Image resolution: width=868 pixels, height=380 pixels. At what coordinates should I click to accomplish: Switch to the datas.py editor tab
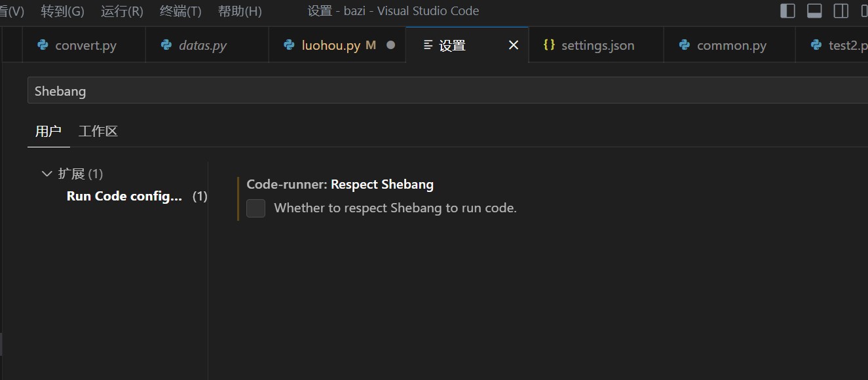coord(207,45)
